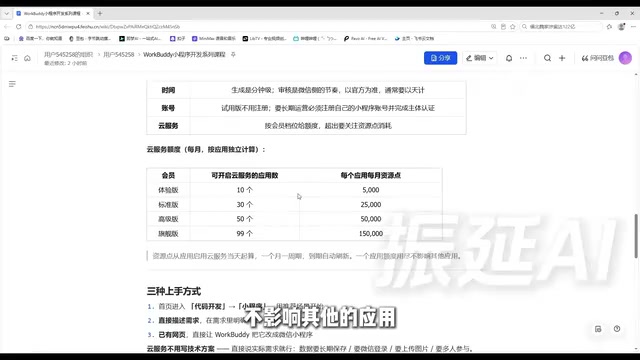Click the 99 个 table cell
640x360 pixels.
244,233
